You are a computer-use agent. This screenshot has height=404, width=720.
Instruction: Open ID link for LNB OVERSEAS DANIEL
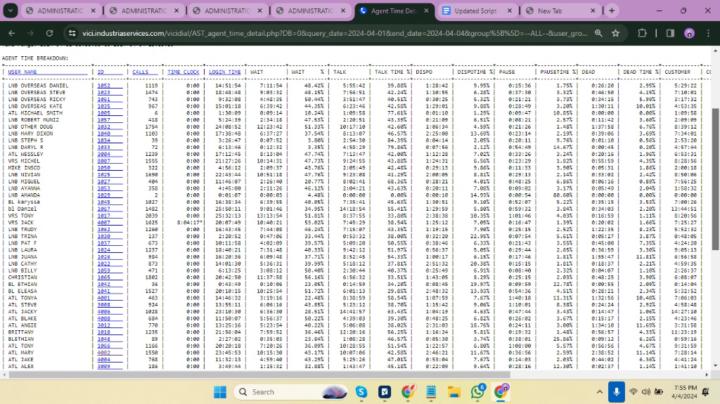(x=103, y=85)
